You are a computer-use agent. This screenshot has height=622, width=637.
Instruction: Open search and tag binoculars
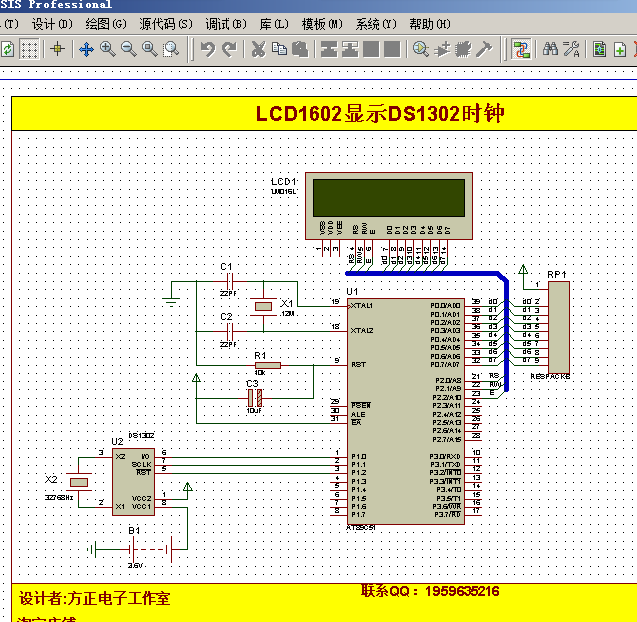(550, 49)
